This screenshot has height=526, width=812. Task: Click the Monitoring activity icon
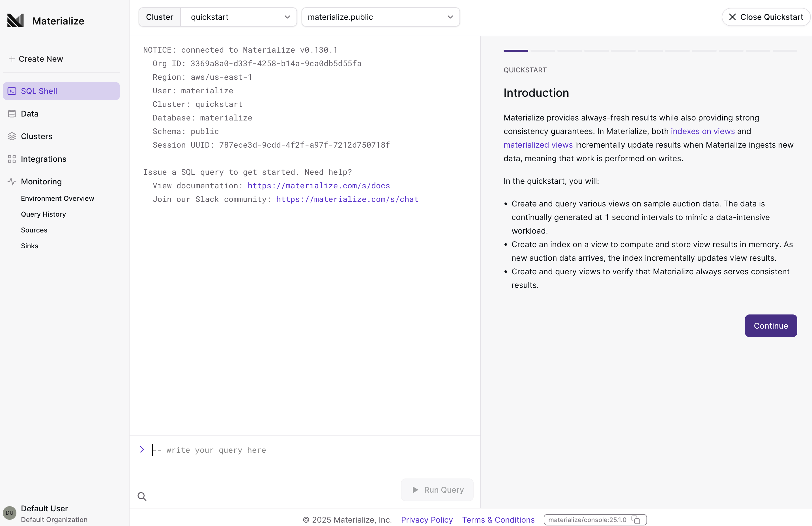point(12,182)
